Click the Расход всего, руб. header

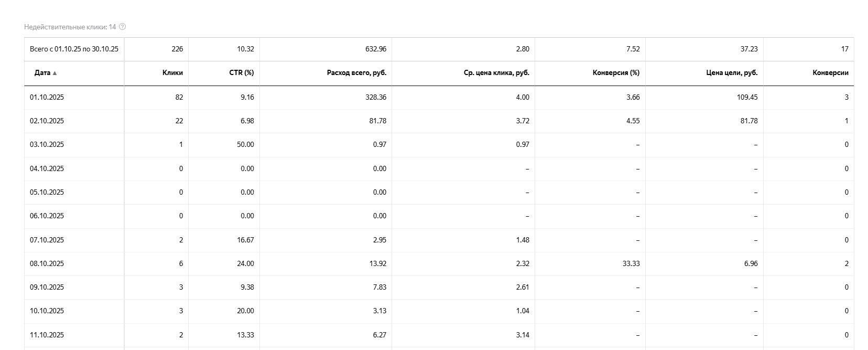point(356,73)
